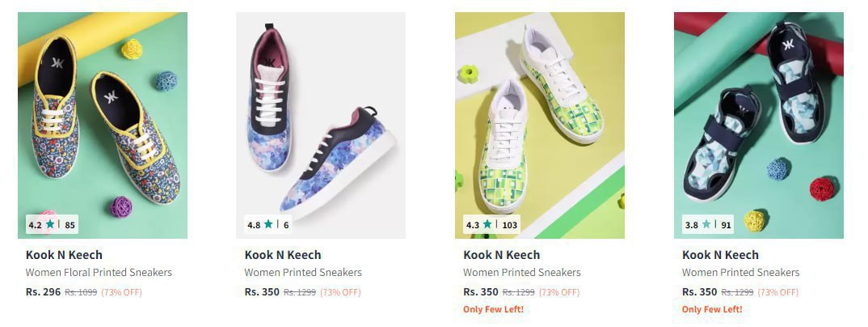The height and width of the screenshot is (327, 868).
Task: Click the Women Printed Sneakers title under the 4.8-rated shoe
Action: point(303,273)
